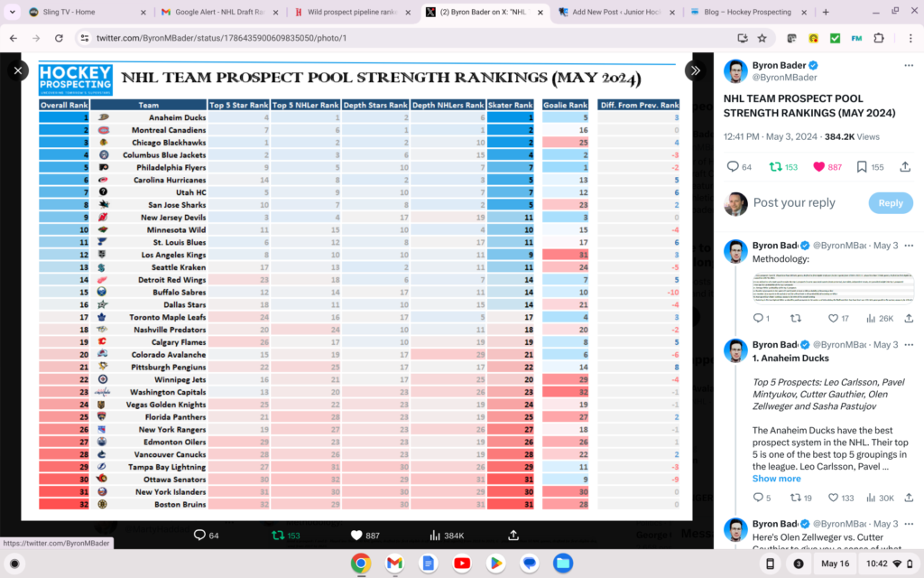Open the status tray showing time 10:42

coord(889,564)
